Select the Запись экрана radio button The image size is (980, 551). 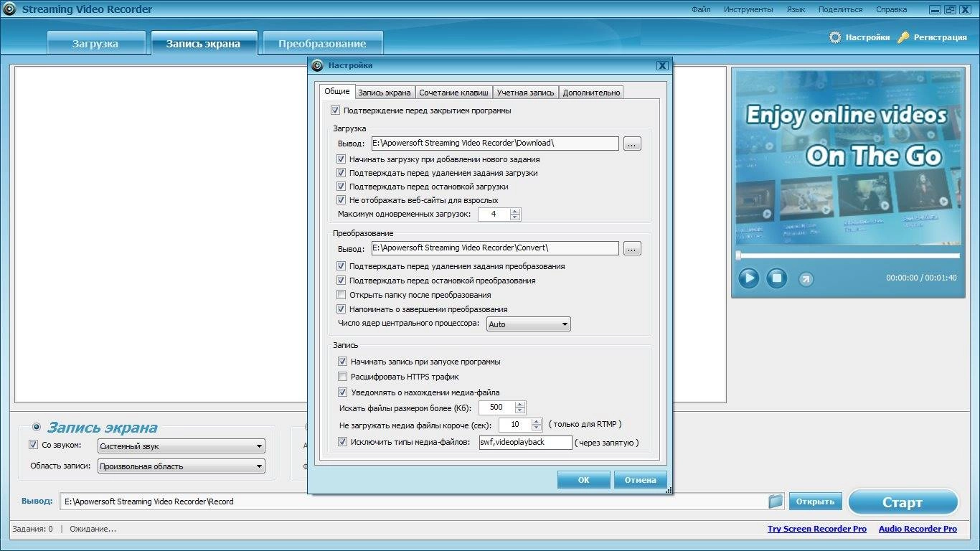tap(37, 427)
